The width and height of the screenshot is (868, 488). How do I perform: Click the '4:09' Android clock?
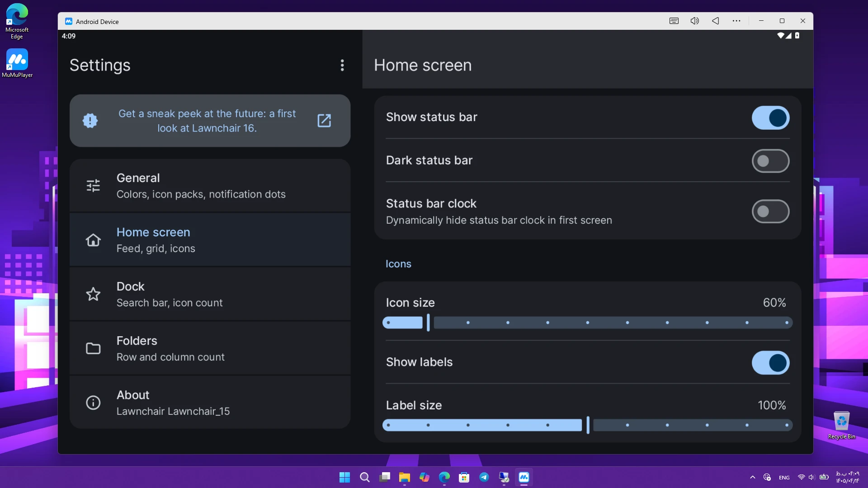click(x=69, y=36)
